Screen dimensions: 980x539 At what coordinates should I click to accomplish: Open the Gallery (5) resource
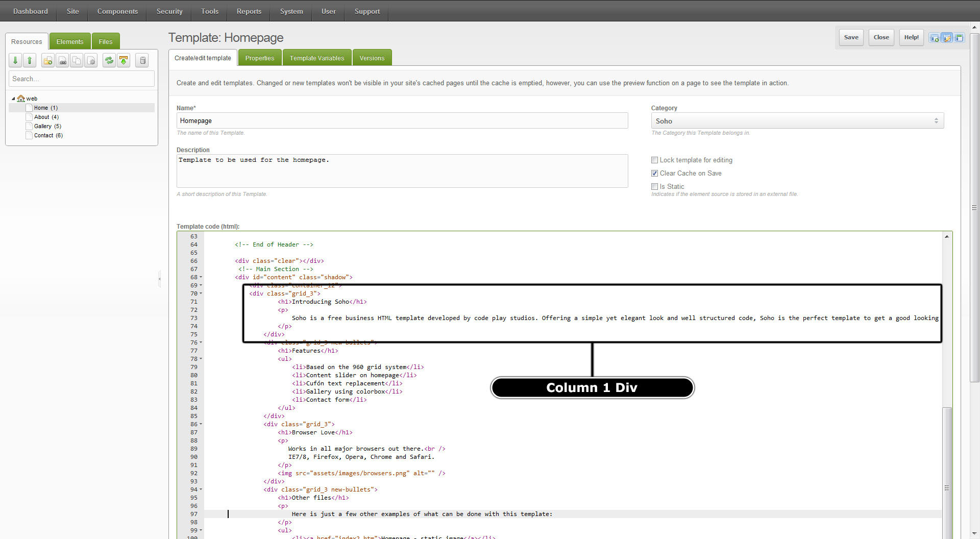point(48,126)
